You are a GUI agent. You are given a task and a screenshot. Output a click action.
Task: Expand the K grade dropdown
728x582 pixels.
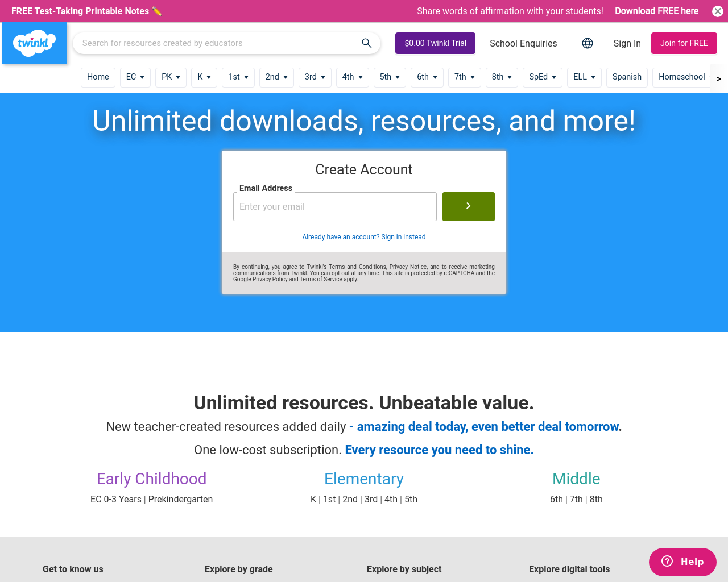point(204,77)
